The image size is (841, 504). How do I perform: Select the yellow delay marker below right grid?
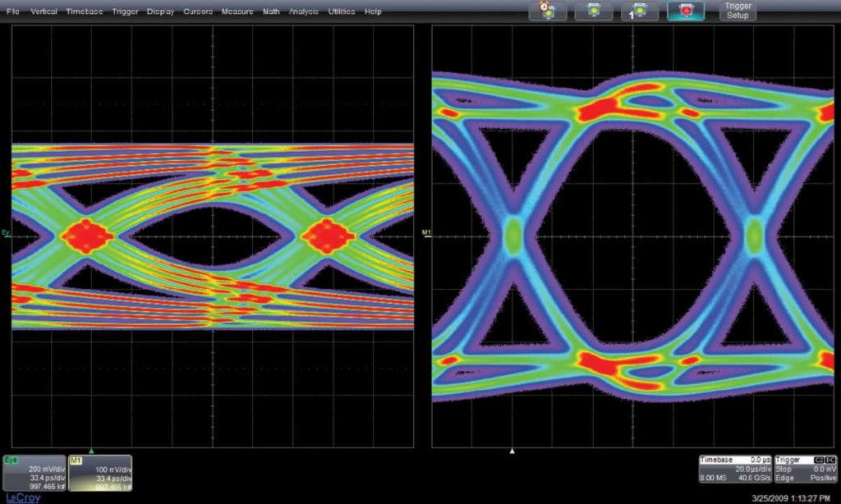coord(512,450)
